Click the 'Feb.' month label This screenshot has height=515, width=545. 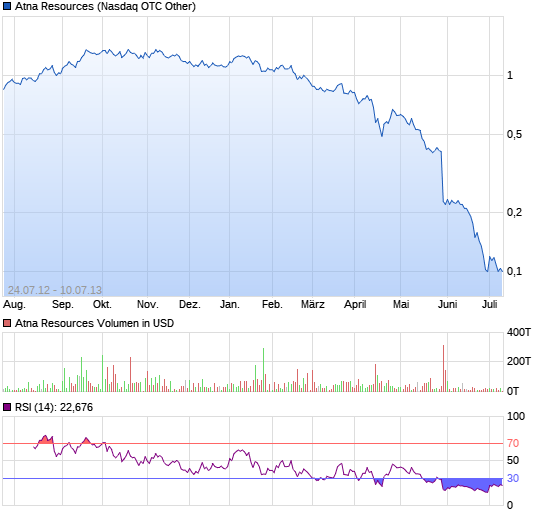272,305
